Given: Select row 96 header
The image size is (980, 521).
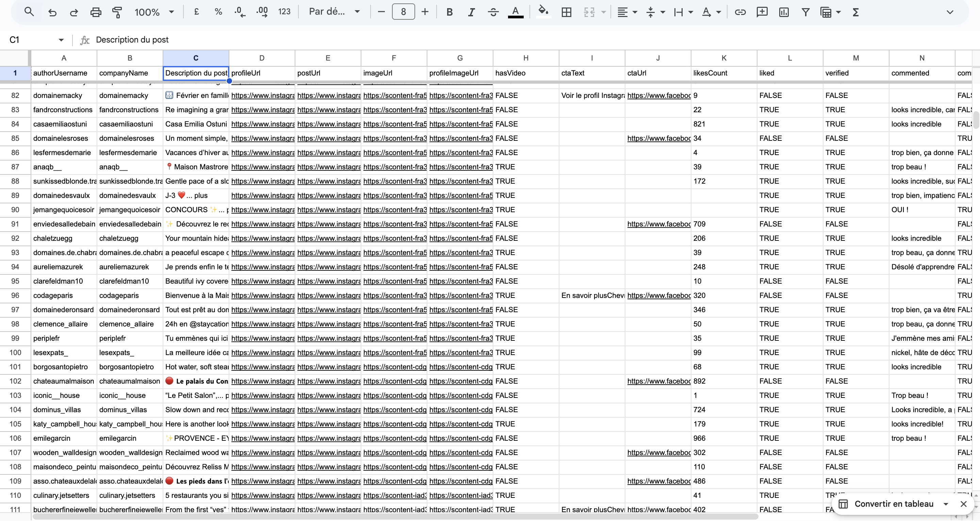Looking at the screenshot, I should [x=15, y=296].
